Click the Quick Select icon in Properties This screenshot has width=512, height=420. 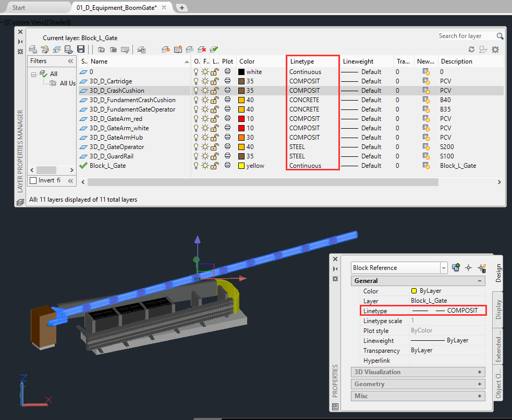tap(481, 268)
